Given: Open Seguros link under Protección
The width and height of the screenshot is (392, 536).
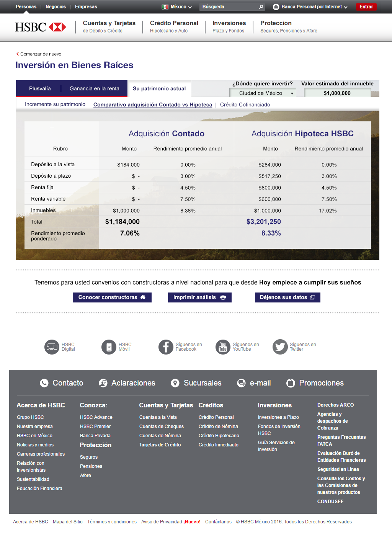Looking at the screenshot, I should [89, 457].
